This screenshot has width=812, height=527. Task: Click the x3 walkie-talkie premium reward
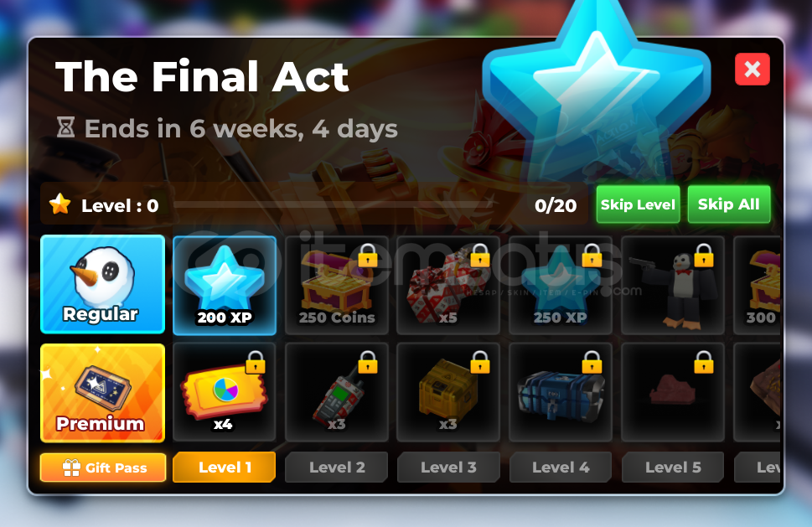337,392
